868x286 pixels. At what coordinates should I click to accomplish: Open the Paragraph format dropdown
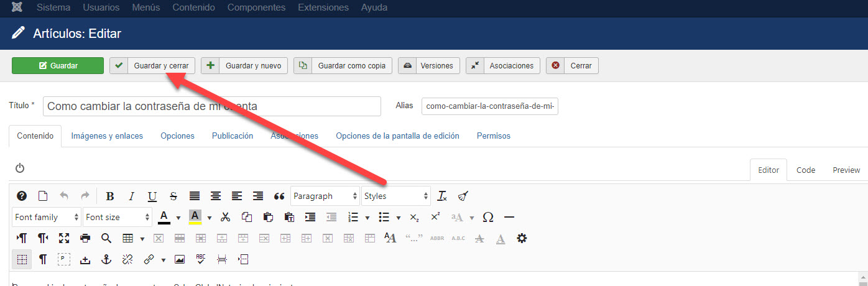325,196
